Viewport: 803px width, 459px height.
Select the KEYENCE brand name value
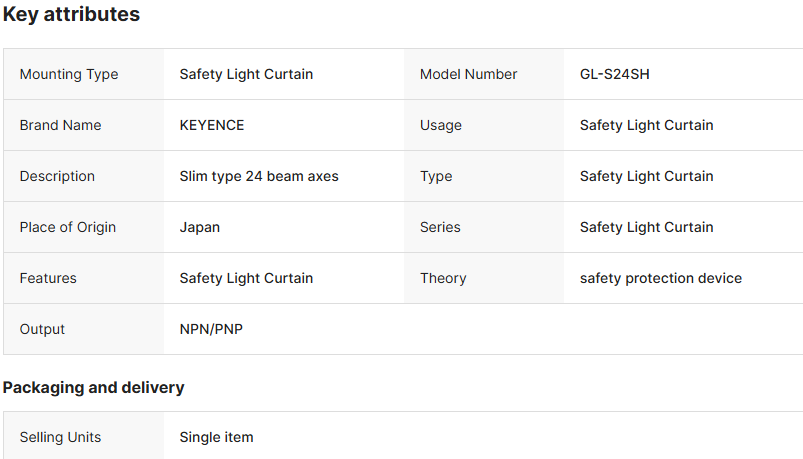coord(212,125)
